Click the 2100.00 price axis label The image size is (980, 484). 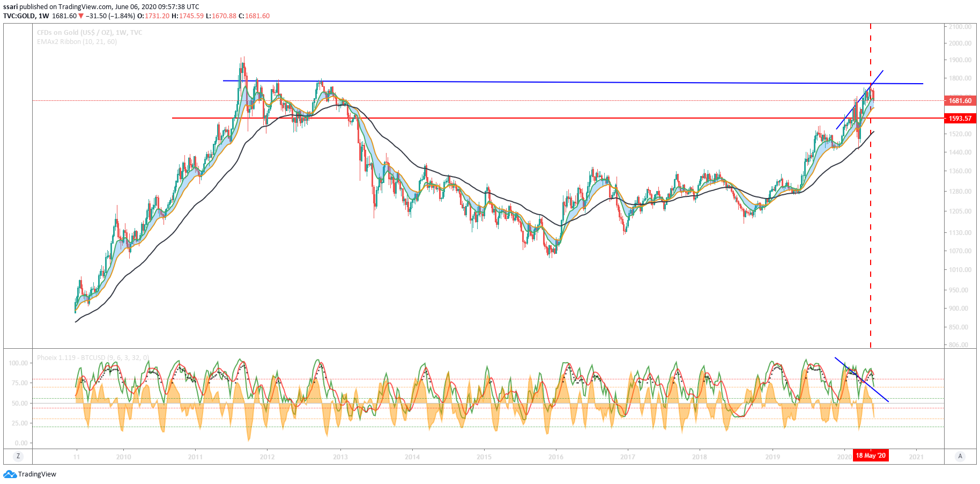click(960, 26)
